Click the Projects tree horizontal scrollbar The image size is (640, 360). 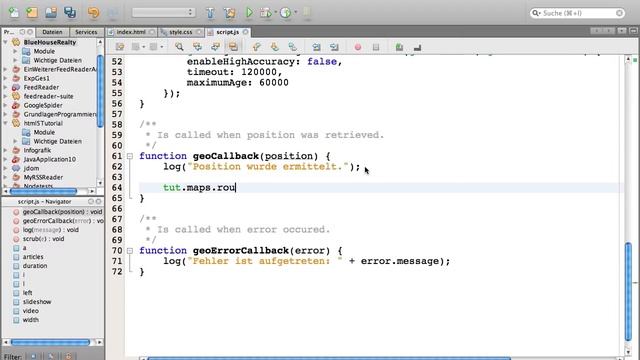click(x=43, y=191)
